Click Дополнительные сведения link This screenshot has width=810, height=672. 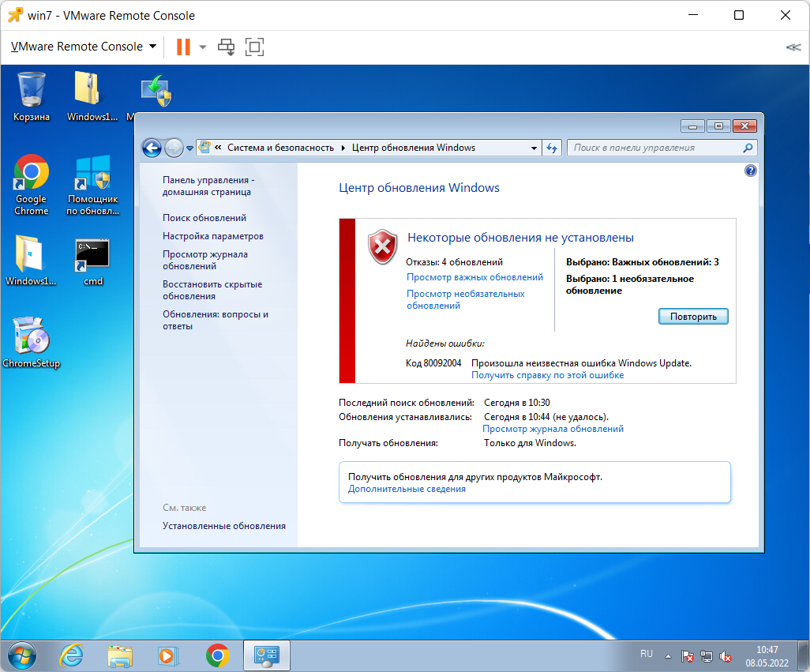tap(407, 489)
